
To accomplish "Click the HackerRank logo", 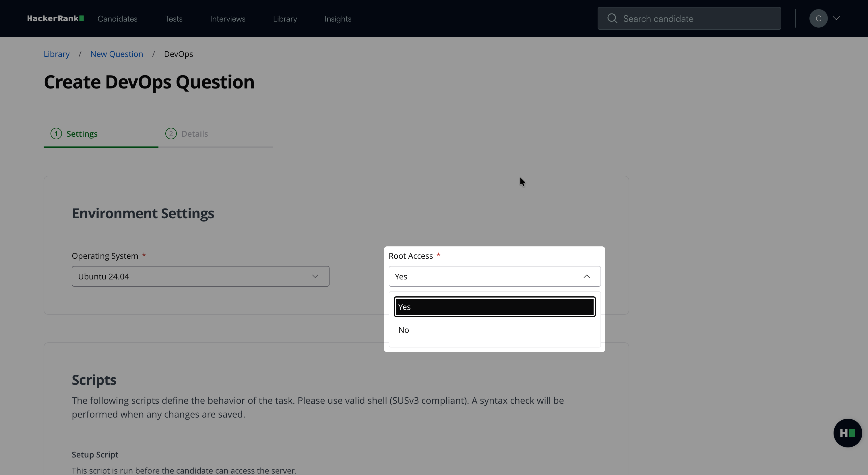I will pyautogui.click(x=55, y=19).
